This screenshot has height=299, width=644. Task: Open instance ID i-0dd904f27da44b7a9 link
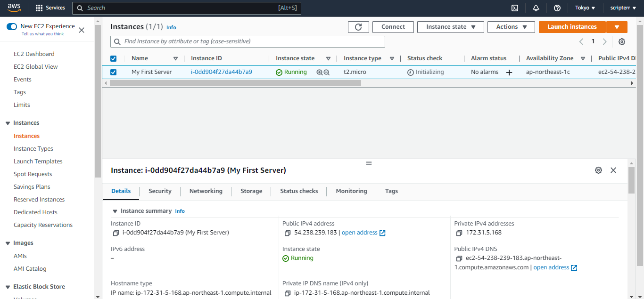pos(222,72)
